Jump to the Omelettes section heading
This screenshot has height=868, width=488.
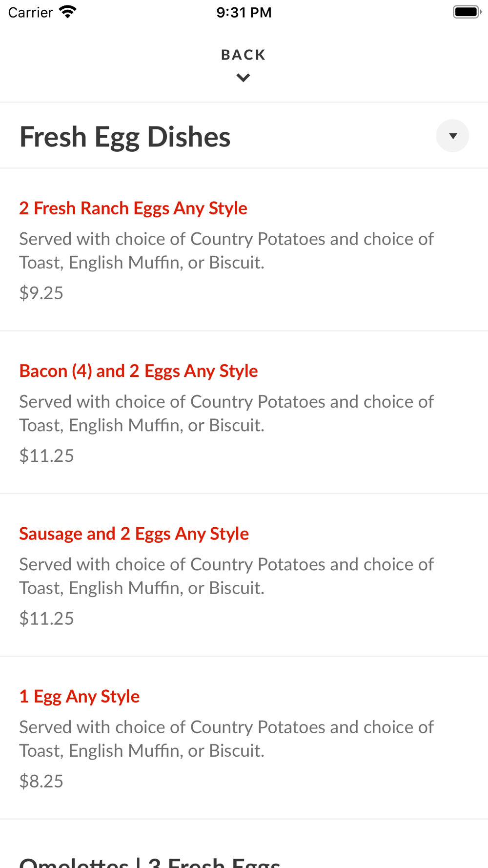[150, 861]
